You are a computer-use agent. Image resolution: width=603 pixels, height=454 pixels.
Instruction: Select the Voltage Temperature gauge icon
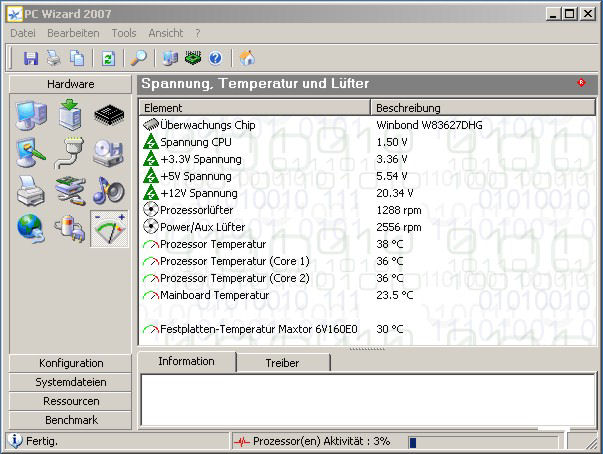[x=109, y=229]
